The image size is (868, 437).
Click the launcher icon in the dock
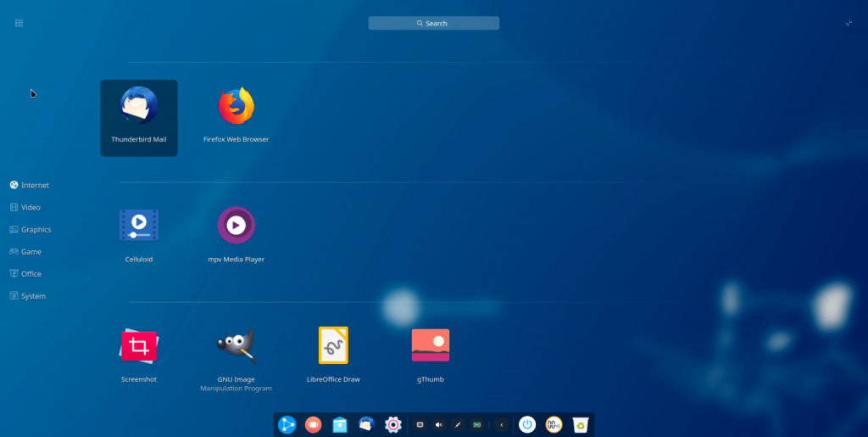point(287,425)
